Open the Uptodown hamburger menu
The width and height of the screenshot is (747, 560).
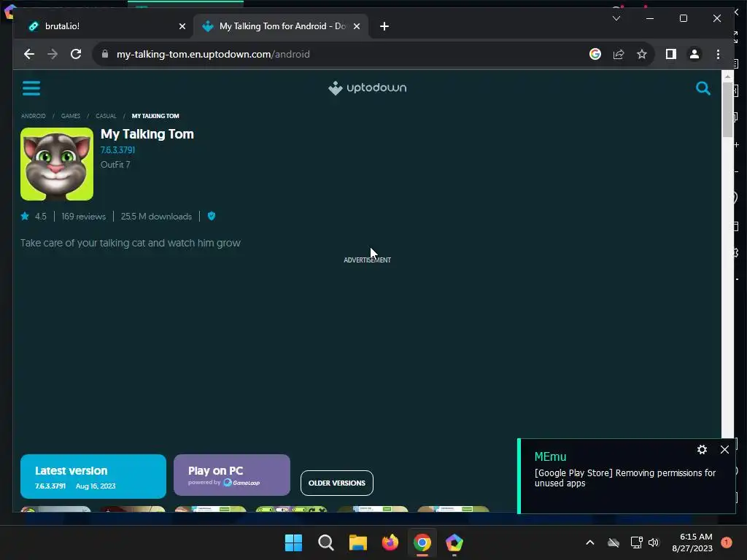pos(31,88)
